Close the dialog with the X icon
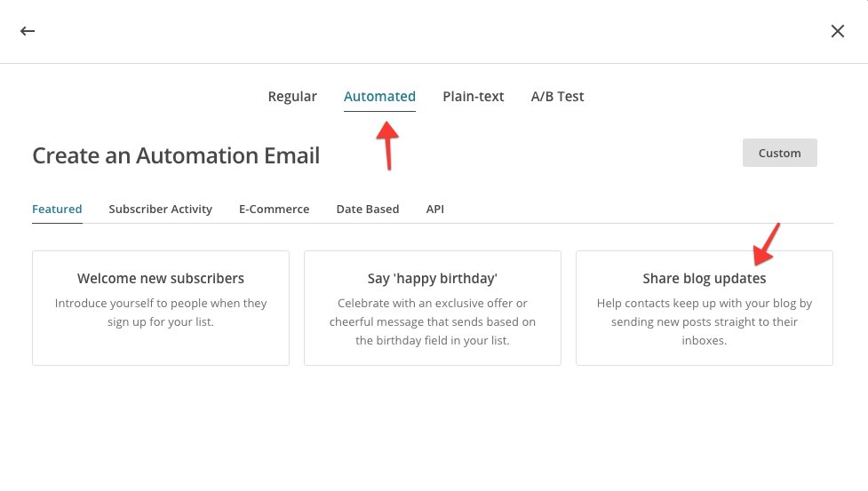The height and width of the screenshot is (491, 868). (837, 31)
